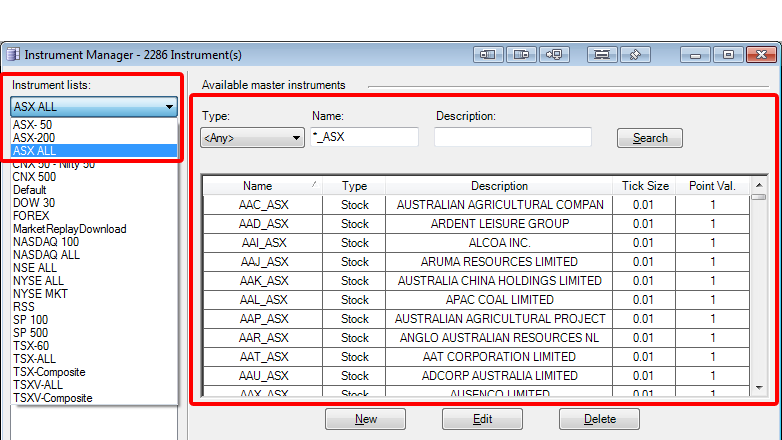Click the move-to-monitor icon in title bar
782x440 pixels.
point(554,54)
